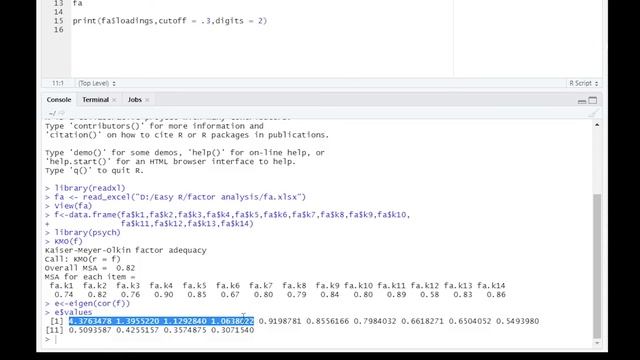Click the fa.k6 column header
The width and height of the screenshot is (640, 360).
pyautogui.click(x=228, y=286)
